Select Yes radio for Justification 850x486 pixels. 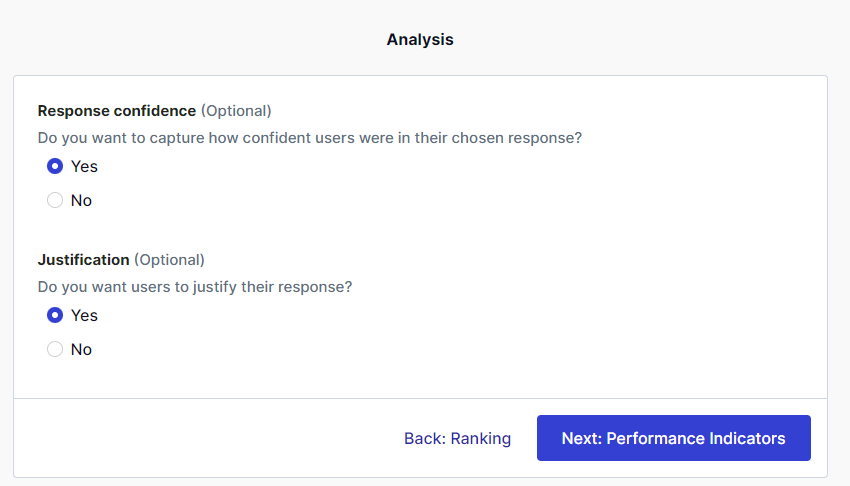coord(55,315)
